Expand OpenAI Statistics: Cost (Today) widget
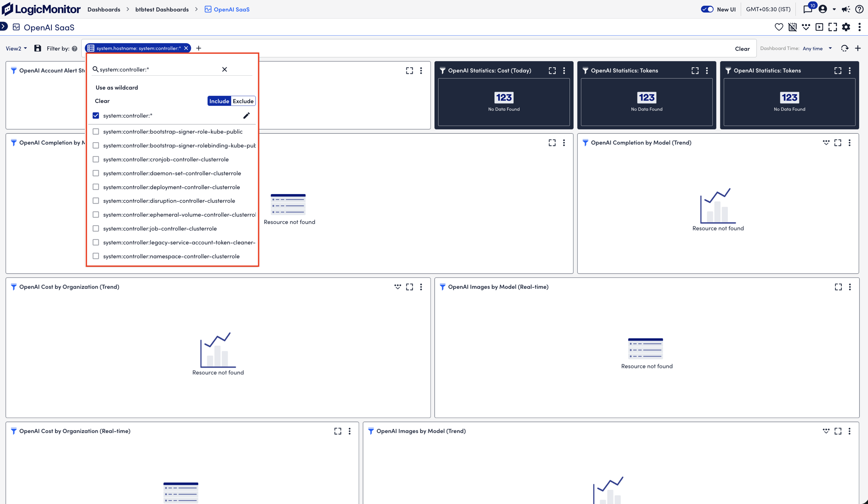 tap(552, 71)
